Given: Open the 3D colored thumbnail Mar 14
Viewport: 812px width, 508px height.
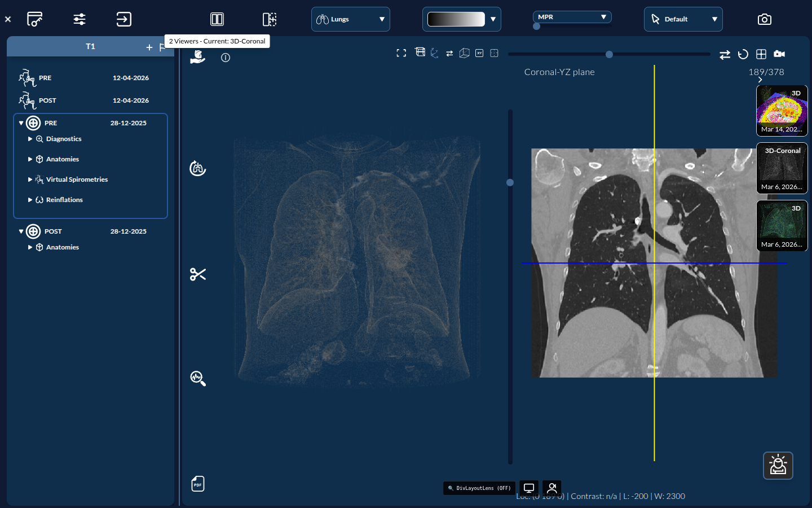Looking at the screenshot, I should coord(782,111).
